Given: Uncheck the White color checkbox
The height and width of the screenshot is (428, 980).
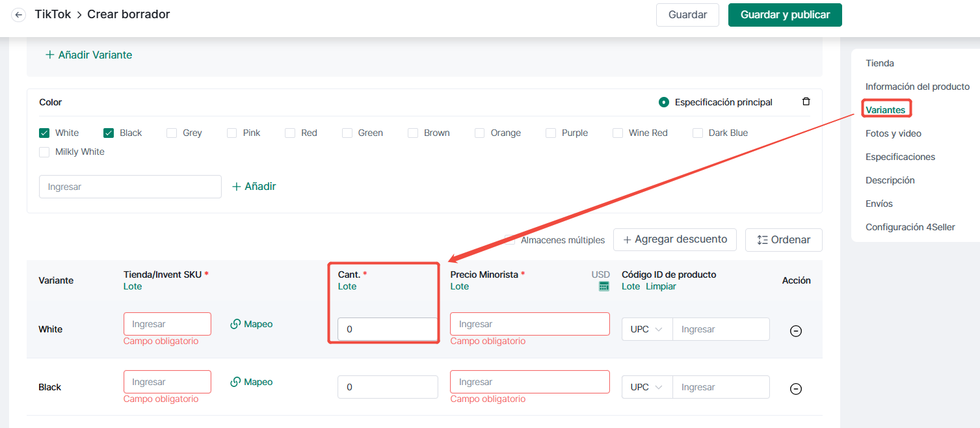Looking at the screenshot, I should (x=44, y=133).
